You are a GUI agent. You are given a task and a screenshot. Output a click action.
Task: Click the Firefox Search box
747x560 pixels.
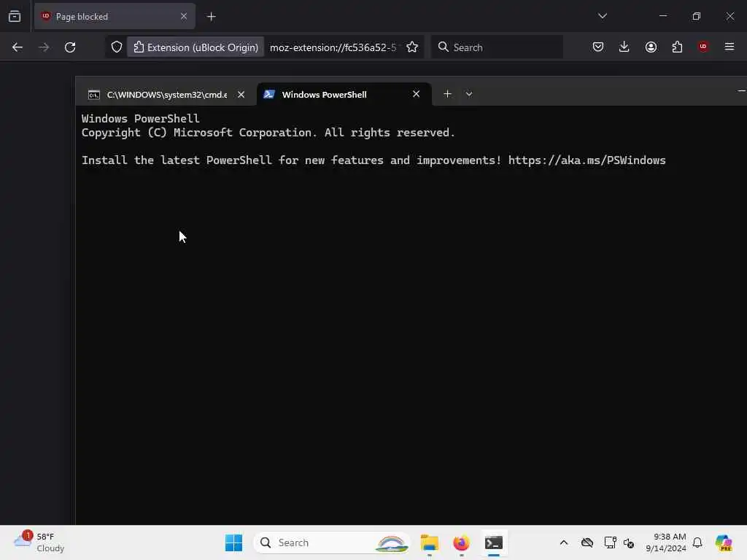click(497, 47)
